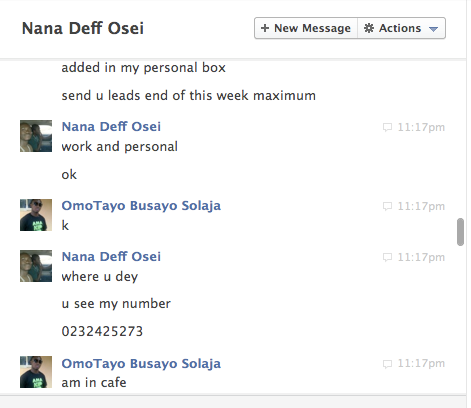
Task: Click the conversation scrollbar thumb
Action: click(460, 232)
